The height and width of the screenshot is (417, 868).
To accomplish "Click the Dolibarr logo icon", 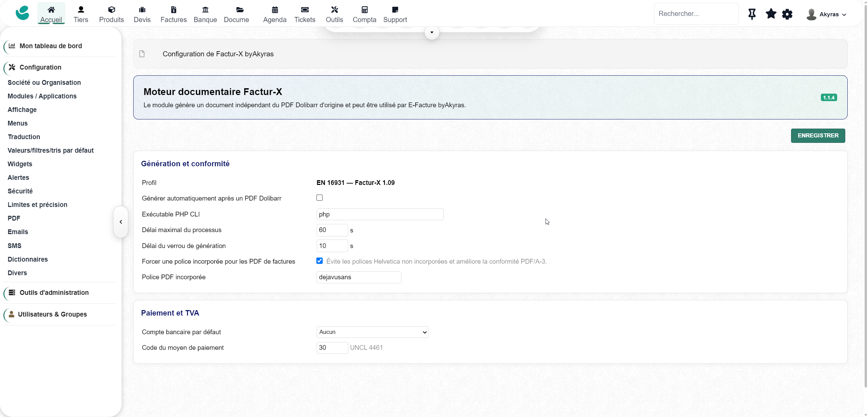I will 22,13.
